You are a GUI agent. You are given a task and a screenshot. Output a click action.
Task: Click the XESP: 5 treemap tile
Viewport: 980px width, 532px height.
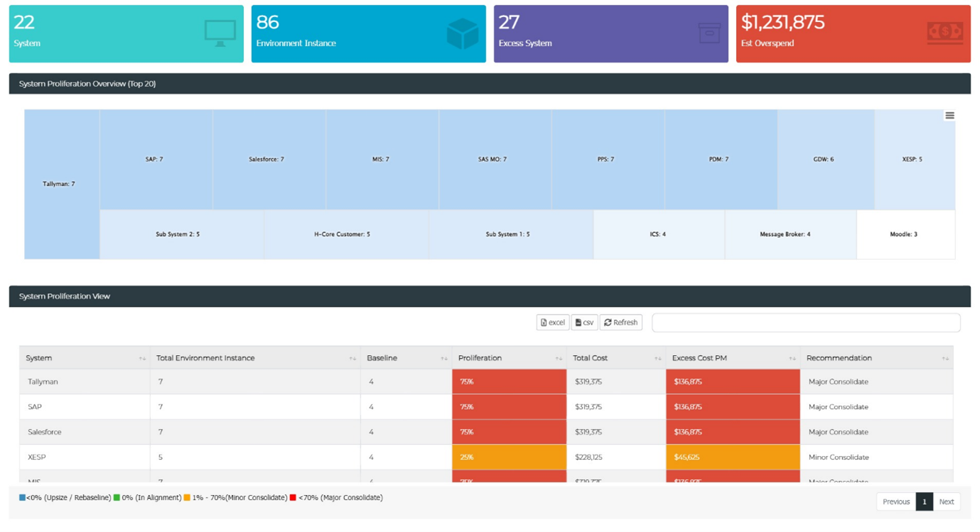pyautogui.click(x=915, y=159)
